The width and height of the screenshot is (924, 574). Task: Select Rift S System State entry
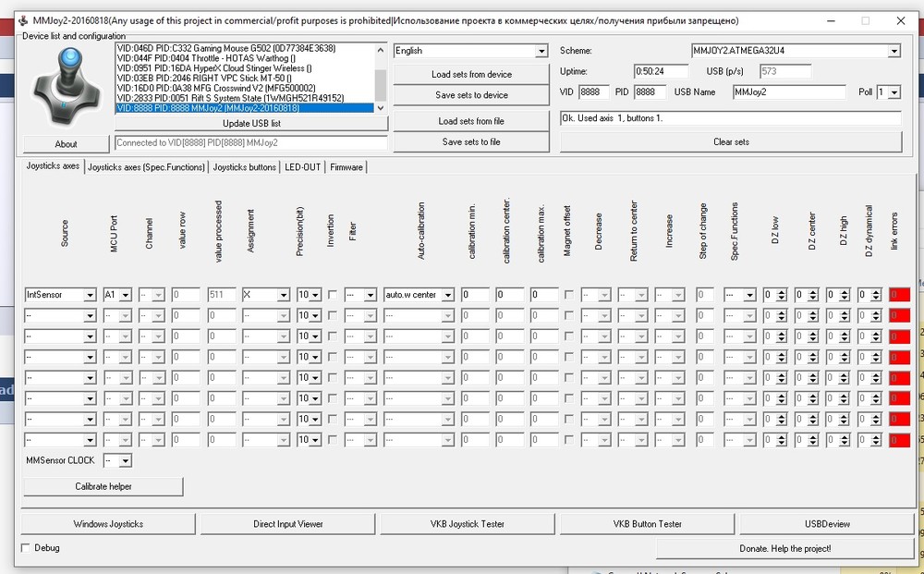coord(245,98)
